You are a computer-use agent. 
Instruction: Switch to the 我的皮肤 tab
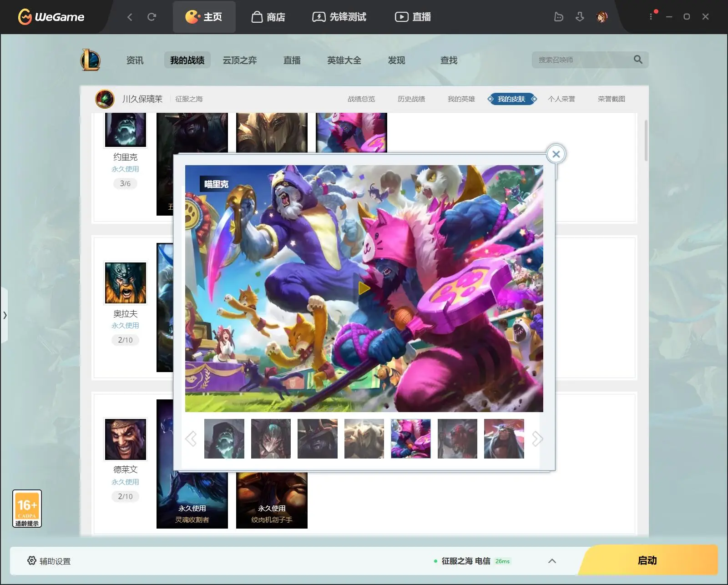[x=512, y=99]
